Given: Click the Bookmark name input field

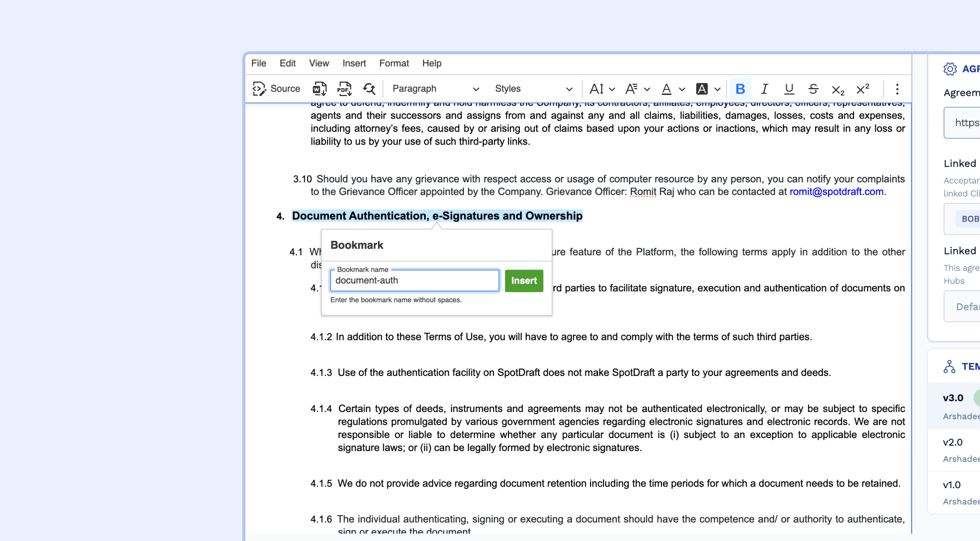Looking at the screenshot, I should tap(414, 281).
